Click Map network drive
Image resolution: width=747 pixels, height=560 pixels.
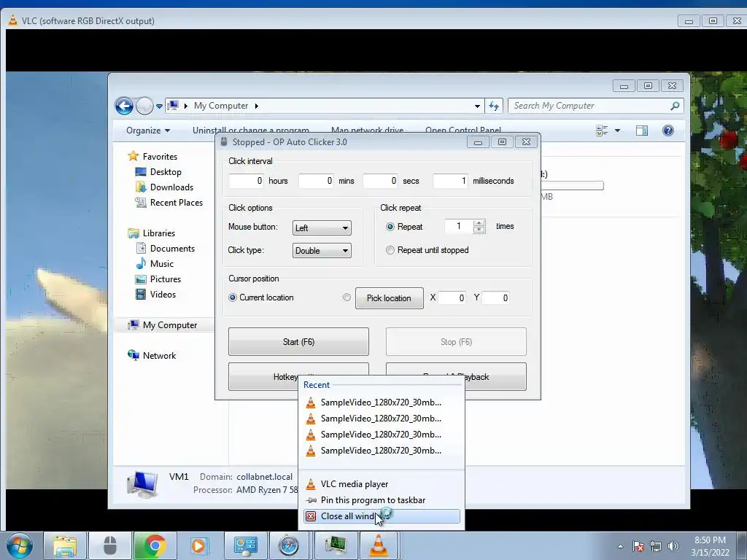tap(368, 130)
